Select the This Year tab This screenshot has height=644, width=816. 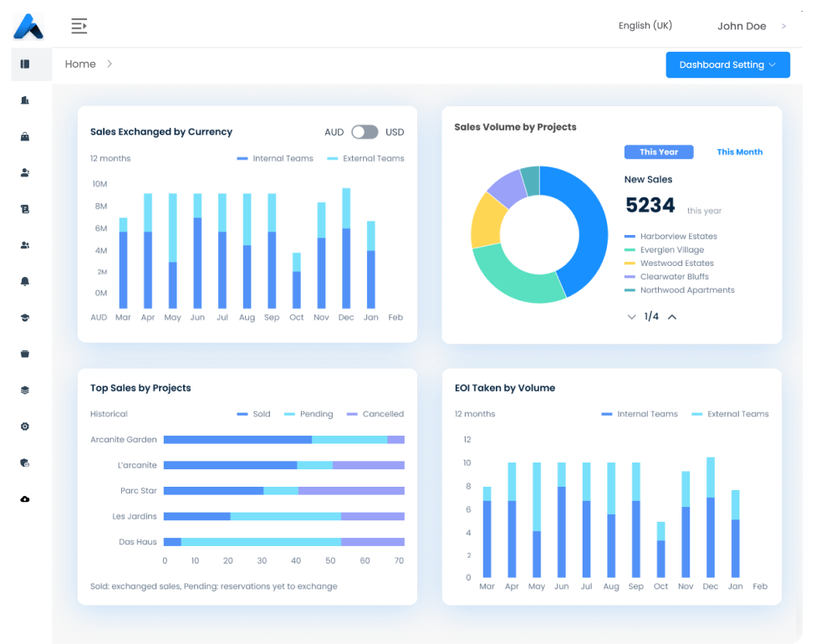point(659,152)
